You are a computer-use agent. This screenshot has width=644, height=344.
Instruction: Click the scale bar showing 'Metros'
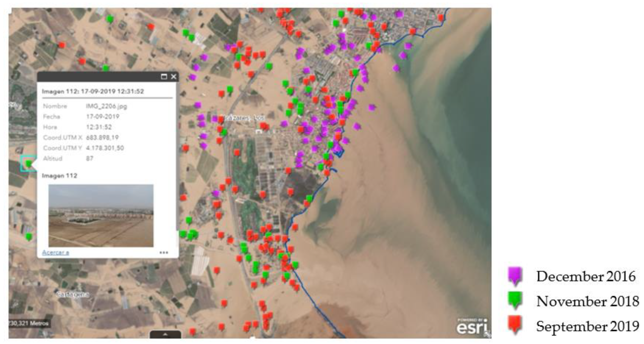coord(29,324)
